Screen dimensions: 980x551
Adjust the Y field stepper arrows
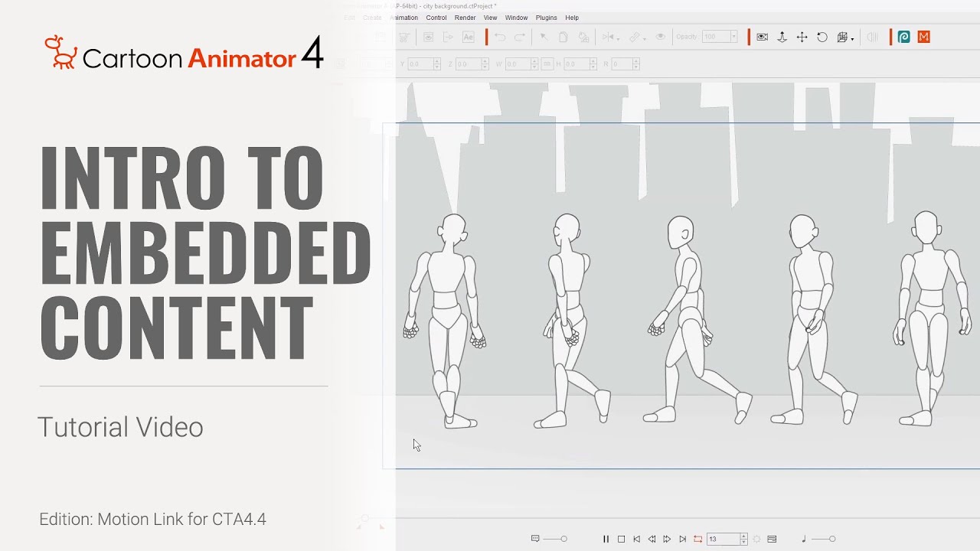pyautogui.click(x=437, y=64)
